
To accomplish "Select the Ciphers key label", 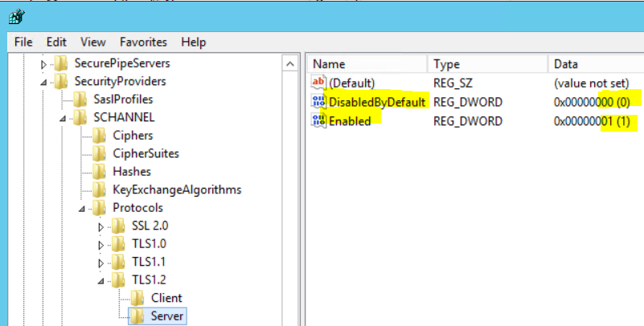I will coord(133,136).
